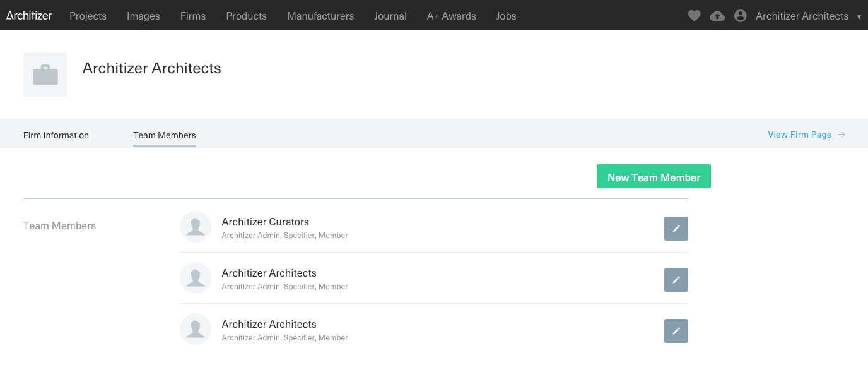Screen dimensions: 868x372
Task: Expand the account dropdown arrow
Action: pos(859,17)
